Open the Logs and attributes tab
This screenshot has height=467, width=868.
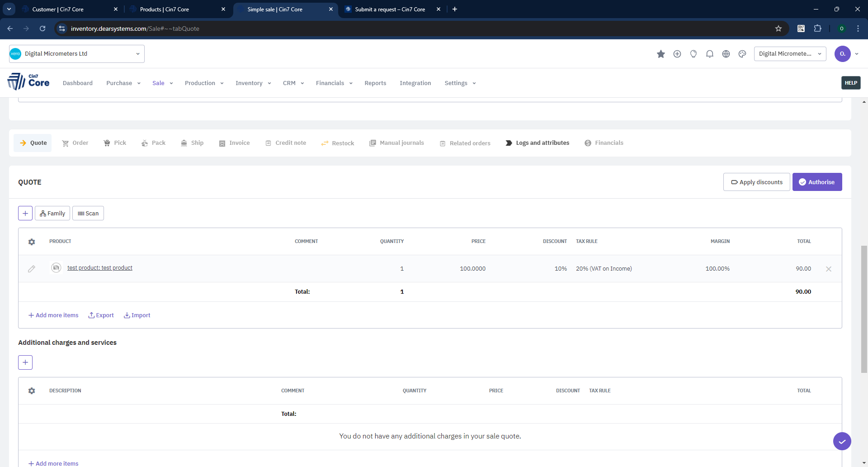537,143
